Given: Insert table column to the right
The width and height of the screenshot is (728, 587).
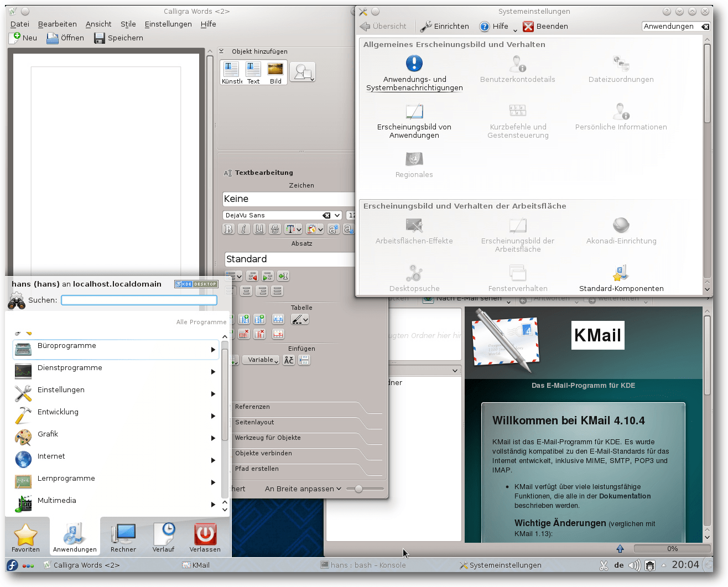Looking at the screenshot, I should click(x=259, y=319).
